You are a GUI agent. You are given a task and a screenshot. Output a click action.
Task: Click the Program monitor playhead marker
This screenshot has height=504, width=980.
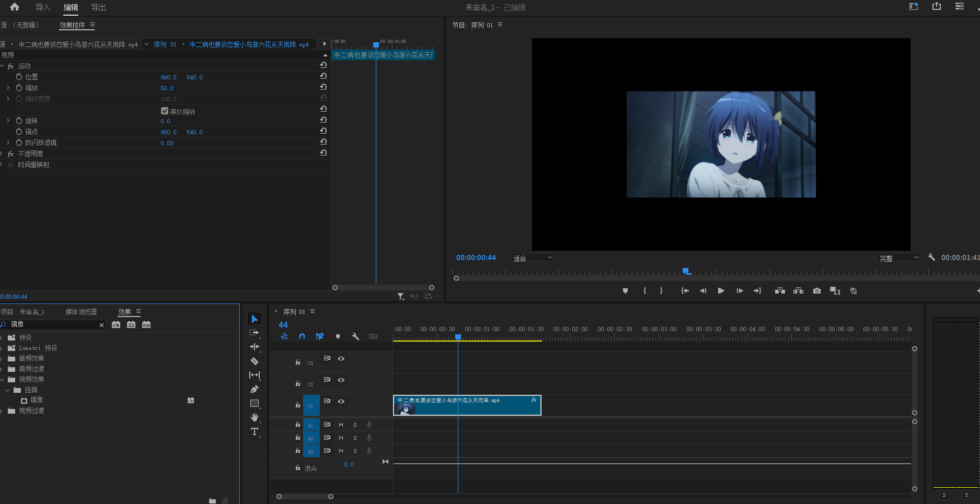coord(686,271)
